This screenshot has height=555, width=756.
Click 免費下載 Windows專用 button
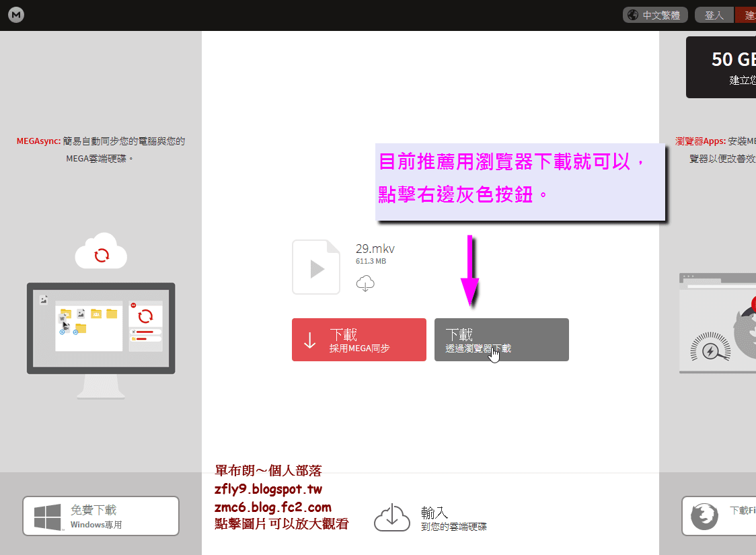click(101, 516)
